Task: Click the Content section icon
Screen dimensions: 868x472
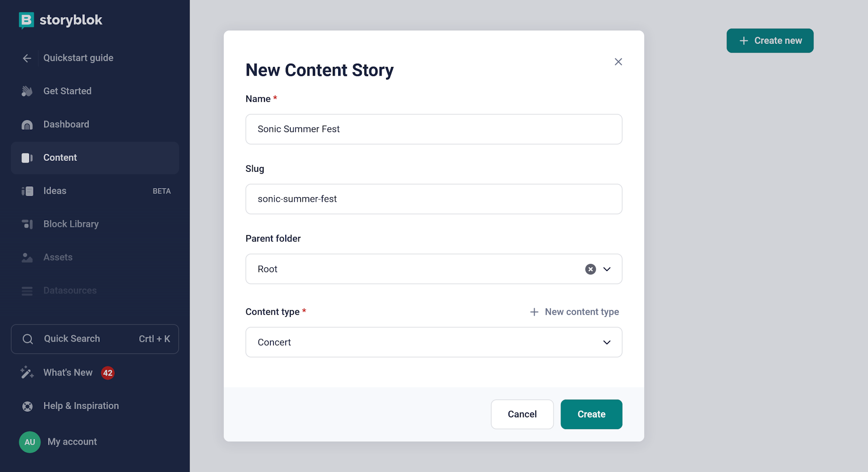Action: click(27, 158)
